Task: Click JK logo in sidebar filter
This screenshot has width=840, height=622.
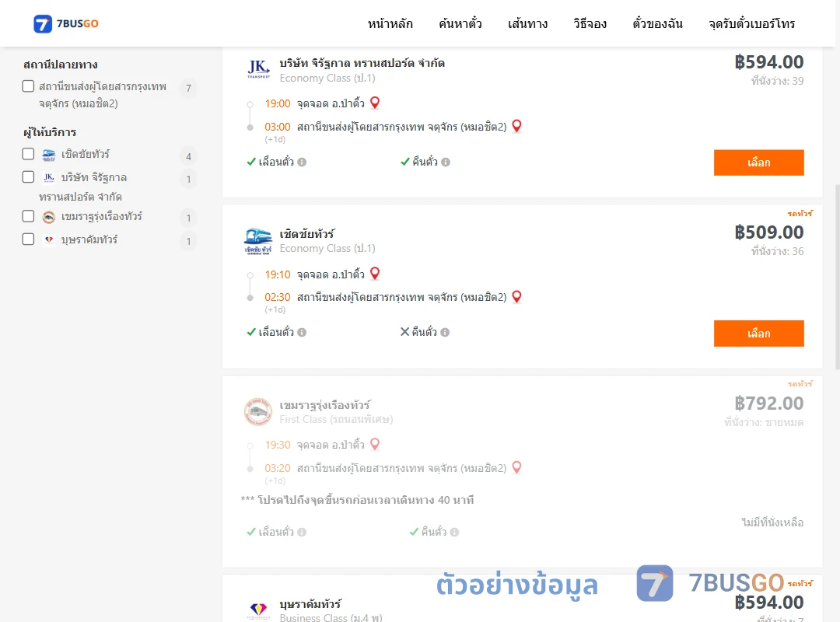Action: pyautogui.click(x=49, y=177)
